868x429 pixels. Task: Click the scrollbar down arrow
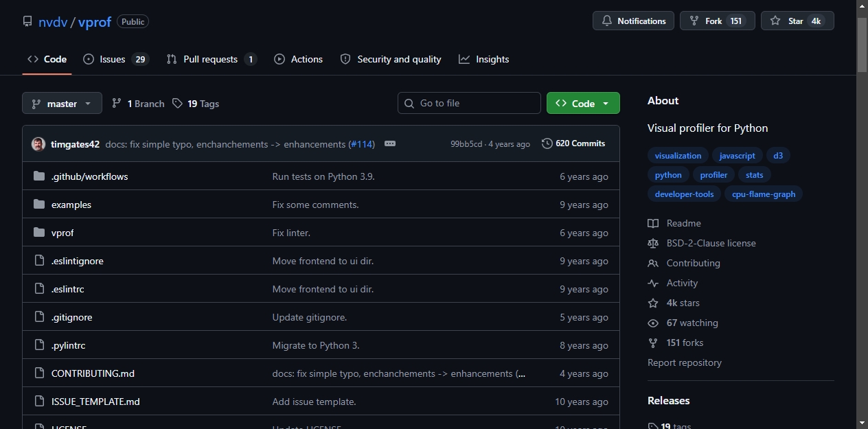[x=863, y=423]
